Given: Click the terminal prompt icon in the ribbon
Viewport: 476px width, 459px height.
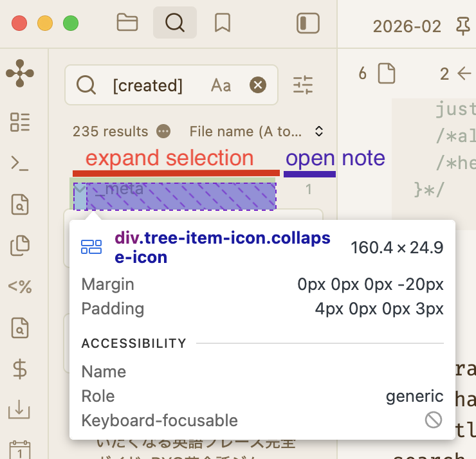Looking at the screenshot, I should click(x=20, y=163).
